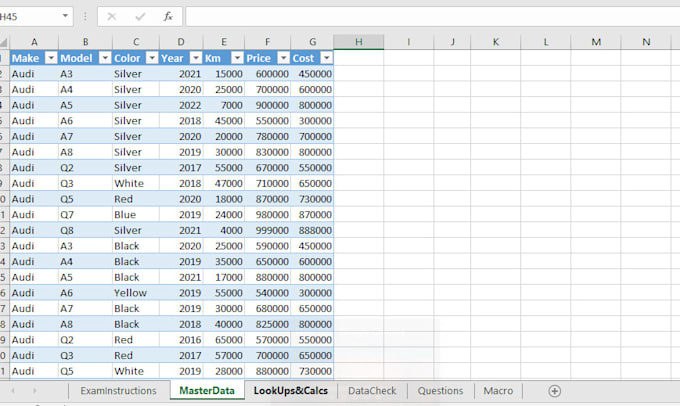Click inside the formula bar input
Screen dimensions: 680x406
[x=430, y=17]
